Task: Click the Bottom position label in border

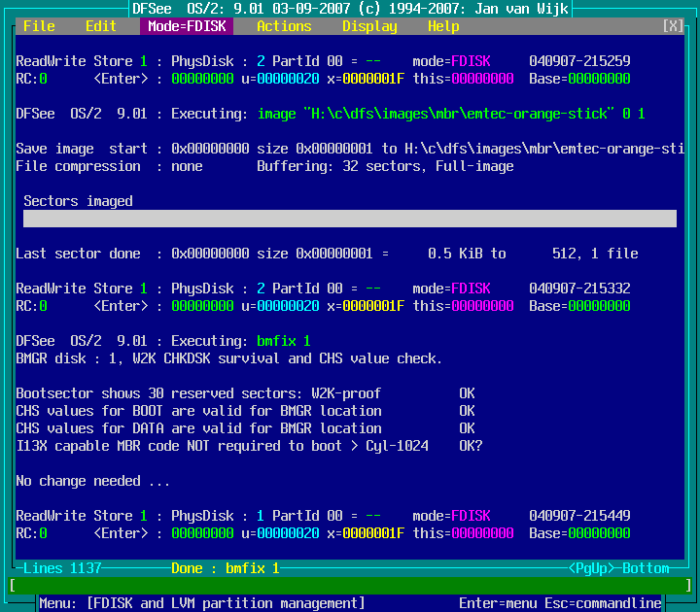Action: tap(646, 568)
